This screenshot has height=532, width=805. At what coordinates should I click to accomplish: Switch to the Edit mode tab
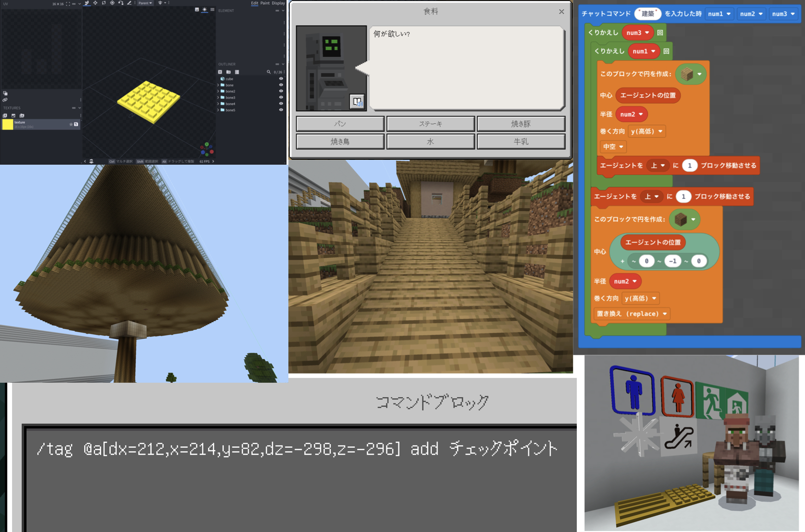[x=255, y=3]
